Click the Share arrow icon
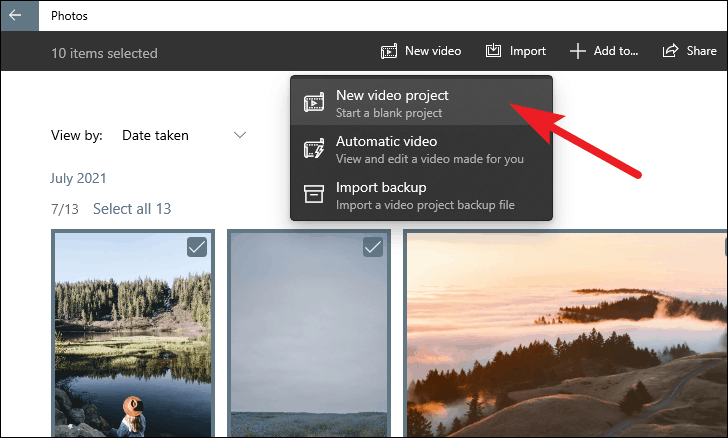 tap(670, 50)
